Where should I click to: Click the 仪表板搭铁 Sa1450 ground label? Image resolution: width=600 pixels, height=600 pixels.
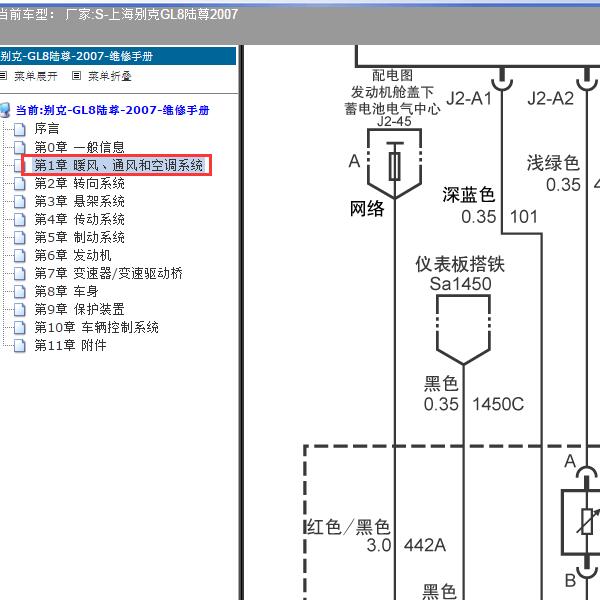pos(460,274)
